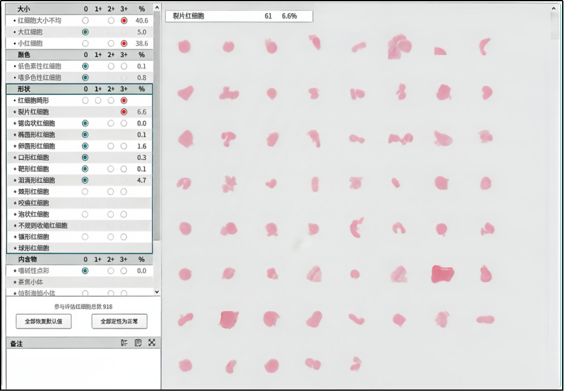Image resolution: width=564 pixels, height=392 pixels.
Task: Choose grade 2+ for 泡状红细胞
Action: (x=111, y=215)
